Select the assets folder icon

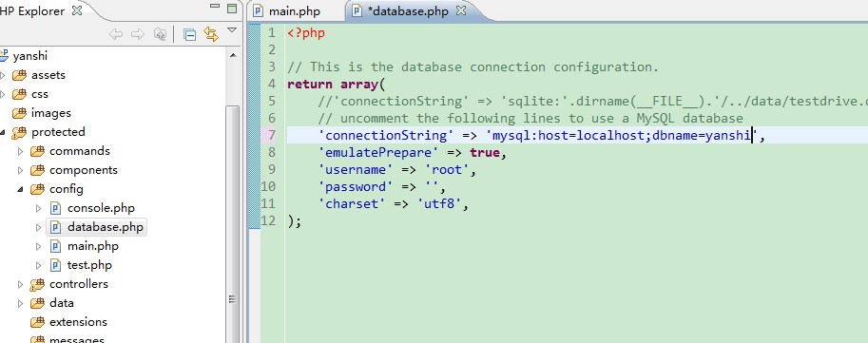[x=19, y=75]
